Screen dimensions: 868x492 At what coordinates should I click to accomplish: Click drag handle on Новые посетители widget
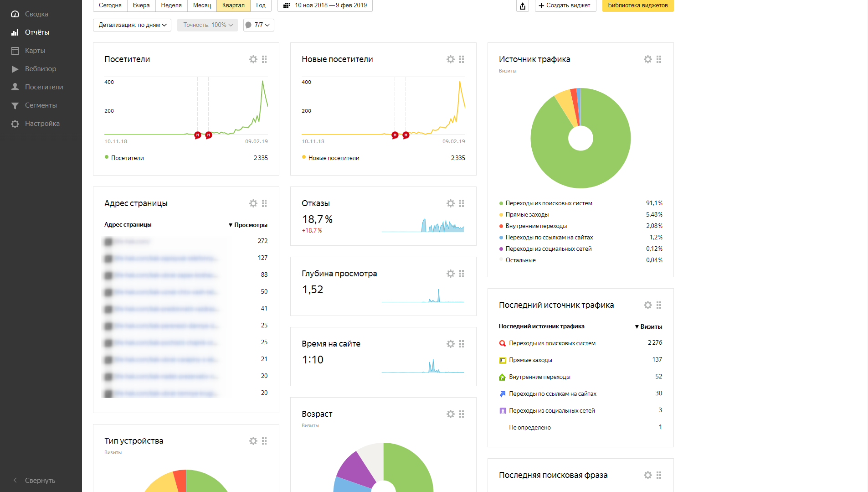[462, 59]
